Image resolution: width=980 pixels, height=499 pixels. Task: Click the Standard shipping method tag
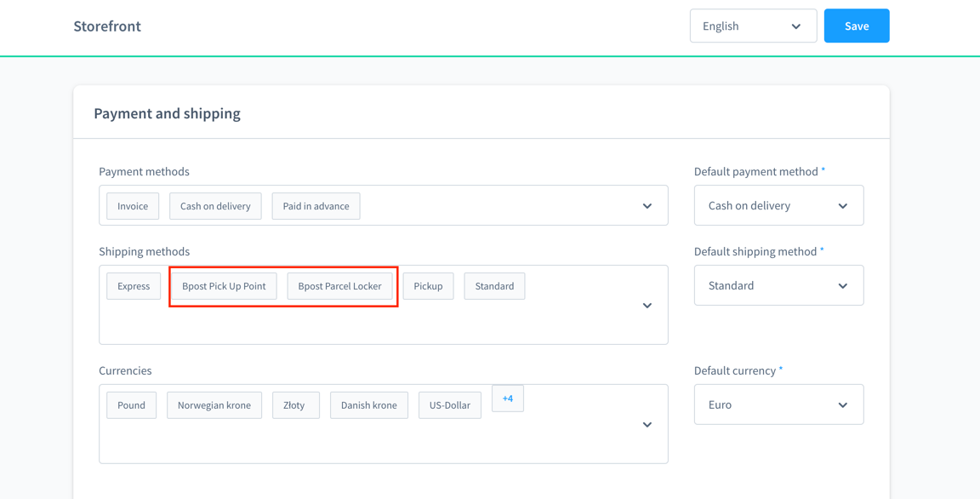coord(494,286)
